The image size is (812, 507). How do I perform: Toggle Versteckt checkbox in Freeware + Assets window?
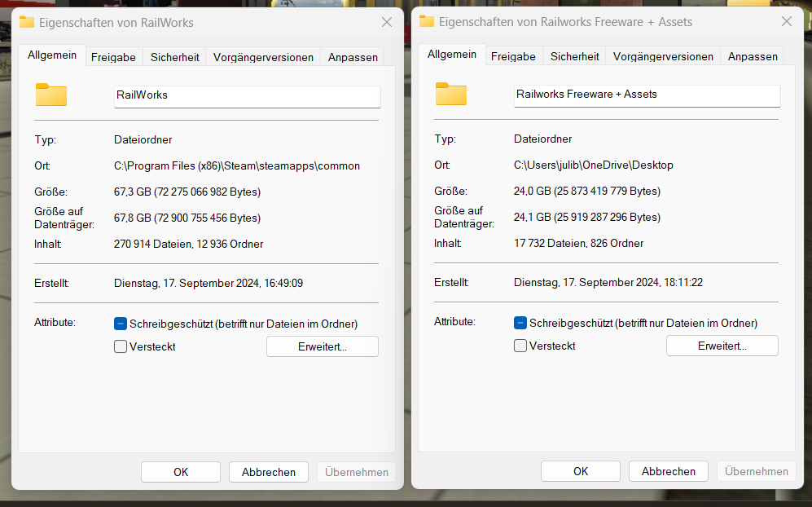(x=520, y=346)
